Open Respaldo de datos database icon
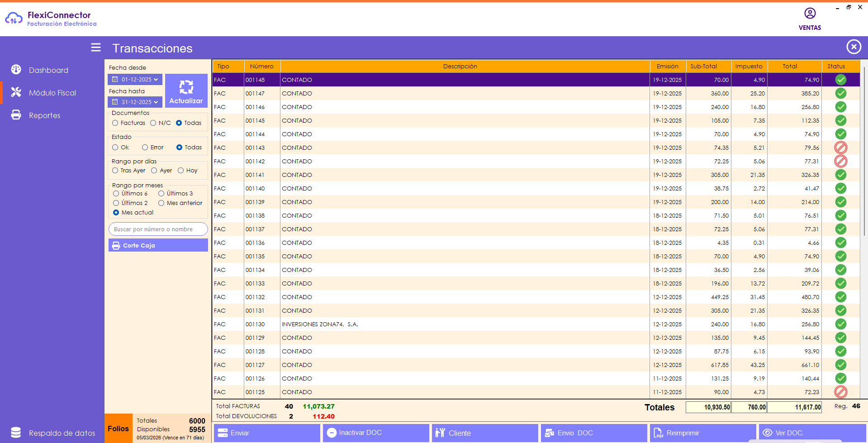 (x=16, y=433)
